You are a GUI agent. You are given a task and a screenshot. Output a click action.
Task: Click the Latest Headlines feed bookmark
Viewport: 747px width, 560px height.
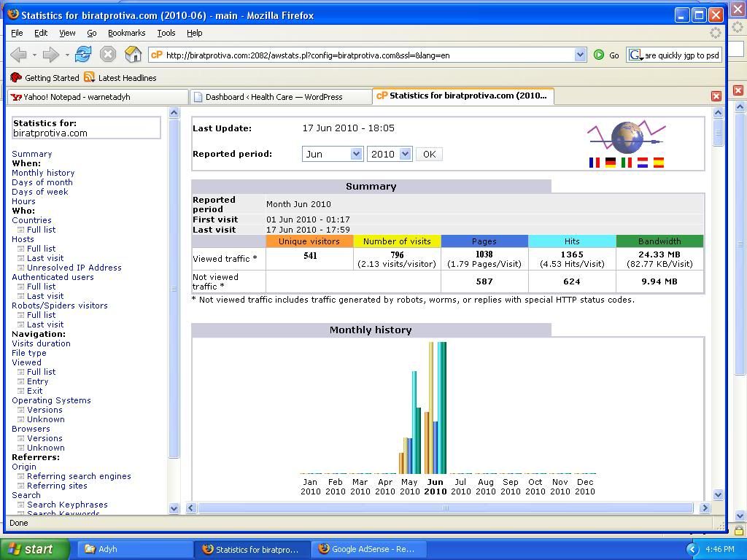(x=120, y=78)
